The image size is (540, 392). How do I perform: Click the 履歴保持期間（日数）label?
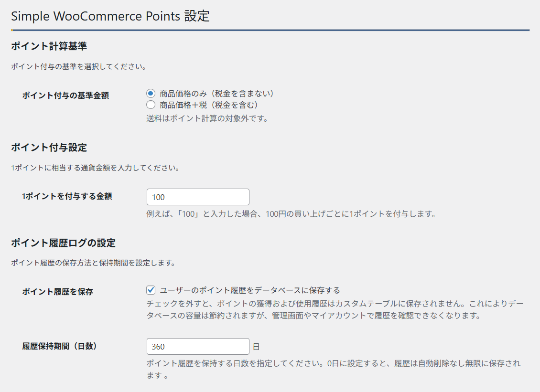pyautogui.click(x=60, y=346)
